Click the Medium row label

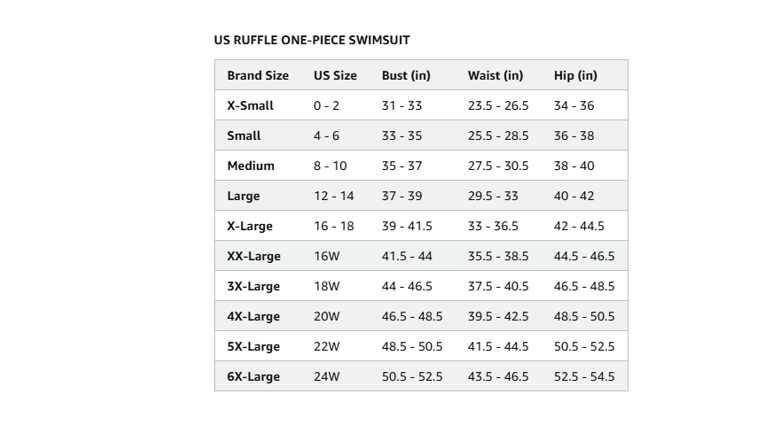[x=250, y=166]
